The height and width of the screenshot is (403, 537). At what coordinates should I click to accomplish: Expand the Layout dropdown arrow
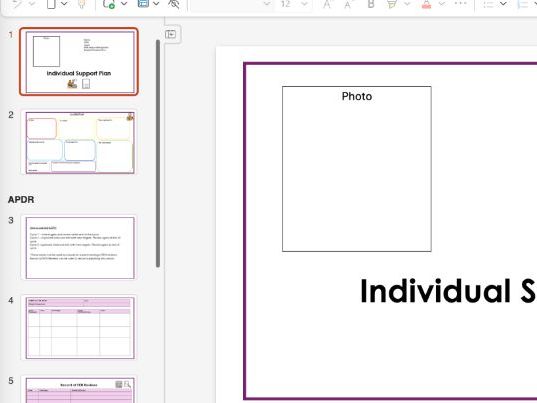click(156, 4)
